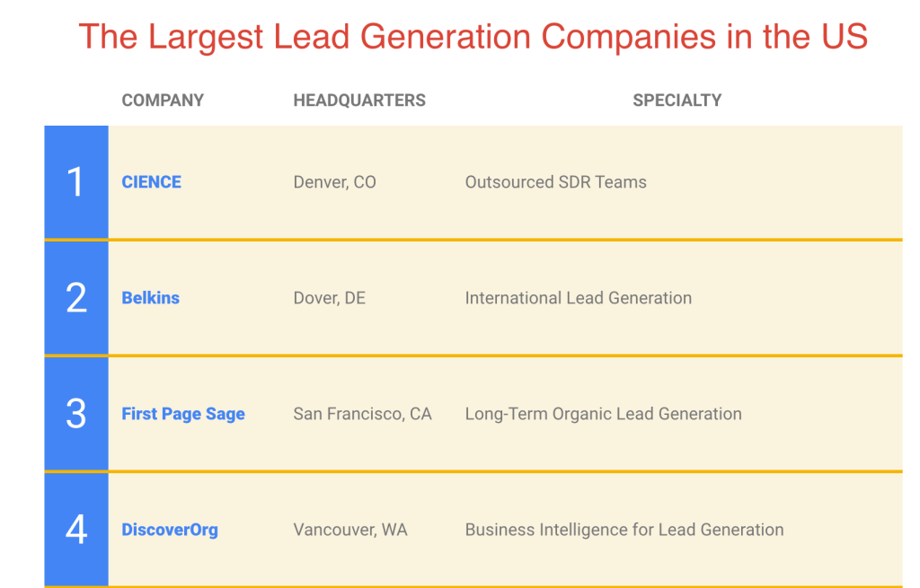Click the COMPANY column header
This screenshot has width=920, height=588.
(x=163, y=101)
